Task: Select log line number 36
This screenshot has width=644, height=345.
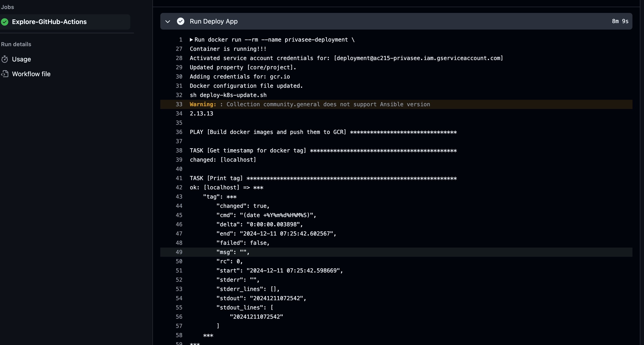Action: (x=179, y=132)
